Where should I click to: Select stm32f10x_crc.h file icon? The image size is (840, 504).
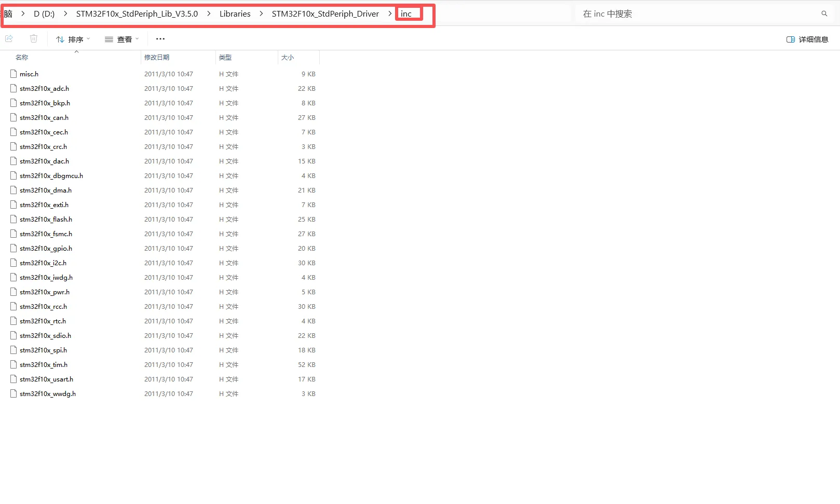[13, 147]
